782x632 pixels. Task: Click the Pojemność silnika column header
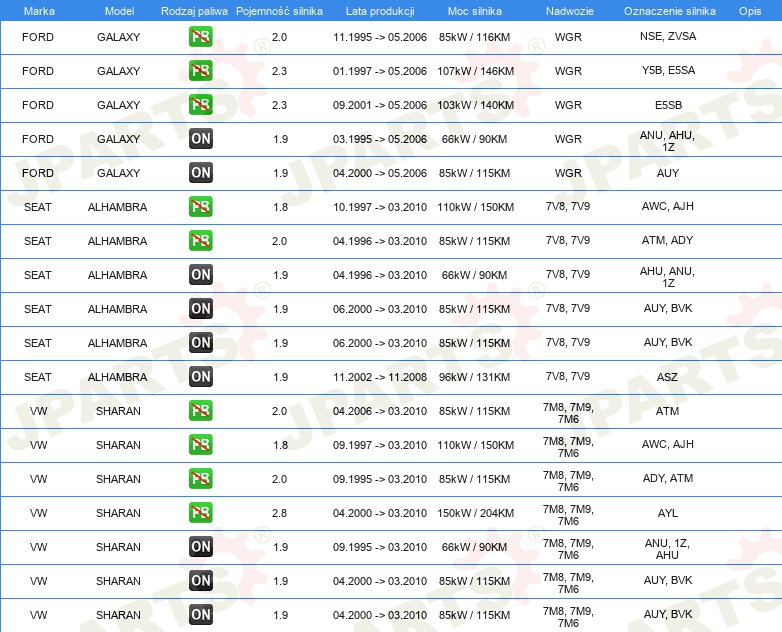tap(279, 11)
